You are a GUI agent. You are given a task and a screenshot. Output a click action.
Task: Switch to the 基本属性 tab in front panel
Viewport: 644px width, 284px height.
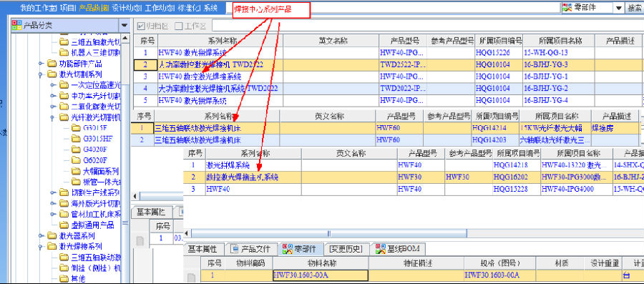(203, 249)
